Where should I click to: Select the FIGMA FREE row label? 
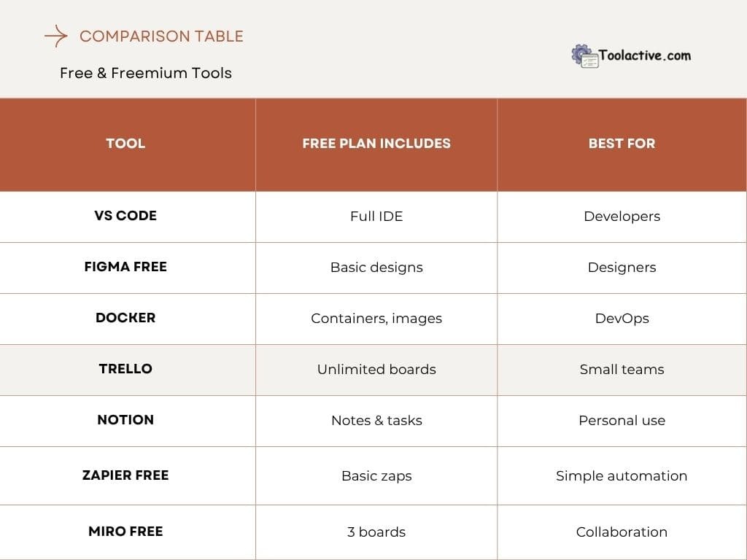pos(125,267)
